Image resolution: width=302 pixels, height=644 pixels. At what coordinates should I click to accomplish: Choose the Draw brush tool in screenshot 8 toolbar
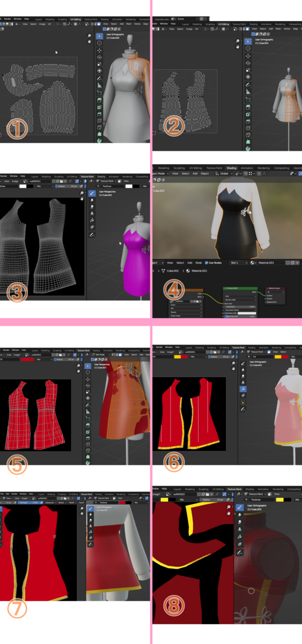pos(239,507)
